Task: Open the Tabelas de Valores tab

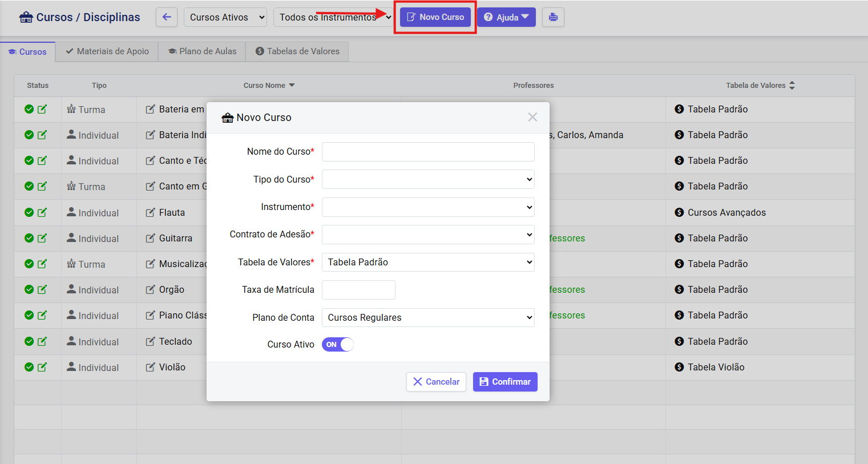Action: pos(297,51)
